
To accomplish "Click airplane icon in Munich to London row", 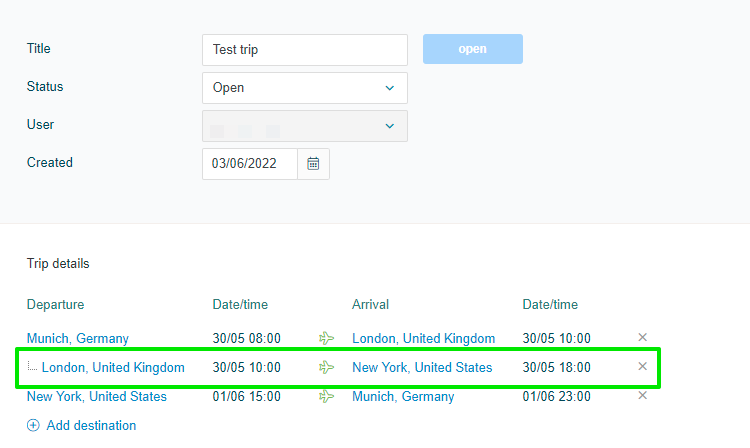I will [326, 339].
